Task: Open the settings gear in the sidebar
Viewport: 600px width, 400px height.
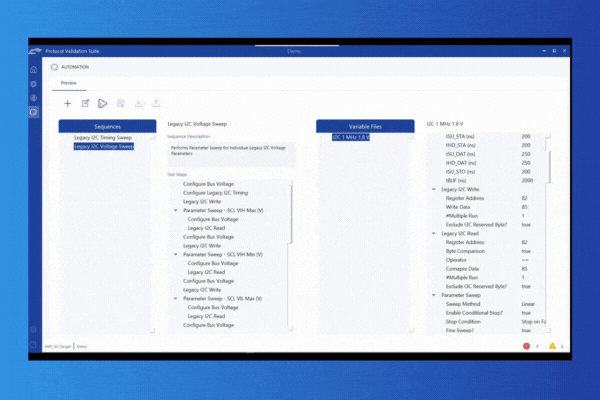Action: [x=34, y=84]
